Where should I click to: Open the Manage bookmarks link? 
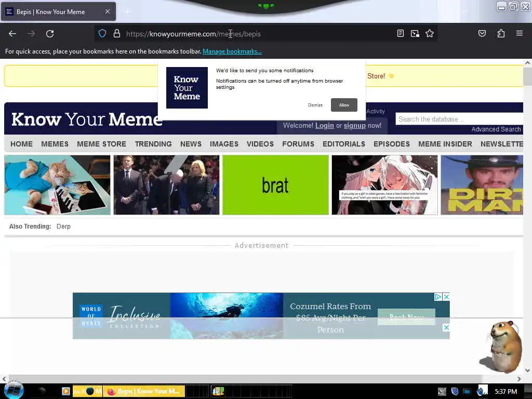tap(232, 51)
